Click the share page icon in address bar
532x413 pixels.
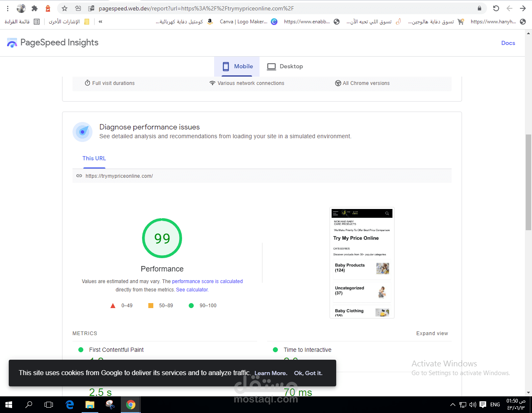click(78, 8)
